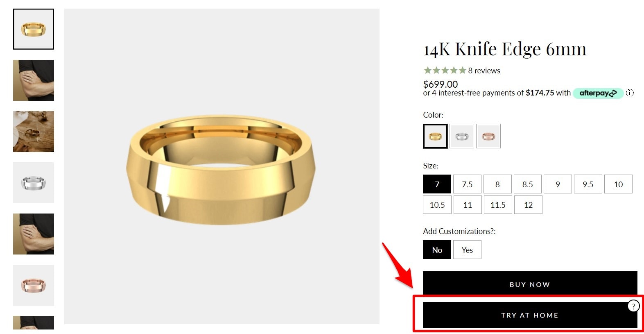The width and height of the screenshot is (644, 334).
Task: Click the large gold ring product image
Action: 221,166
